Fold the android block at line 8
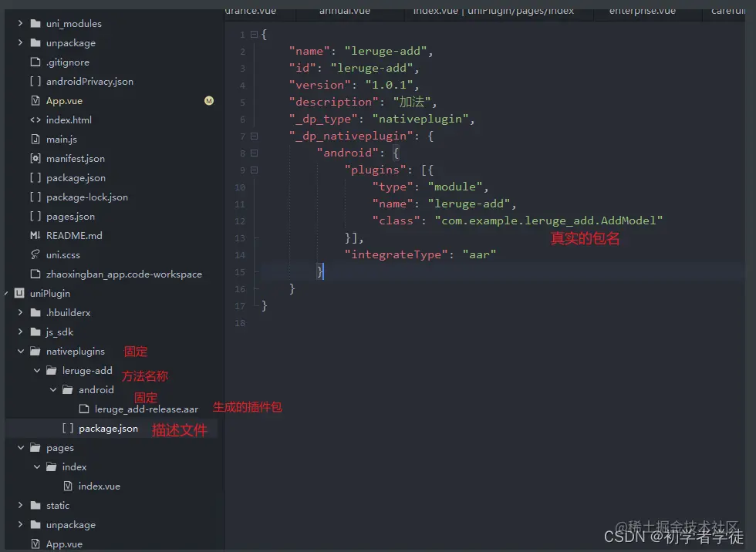The height and width of the screenshot is (552, 756). click(x=254, y=153)
